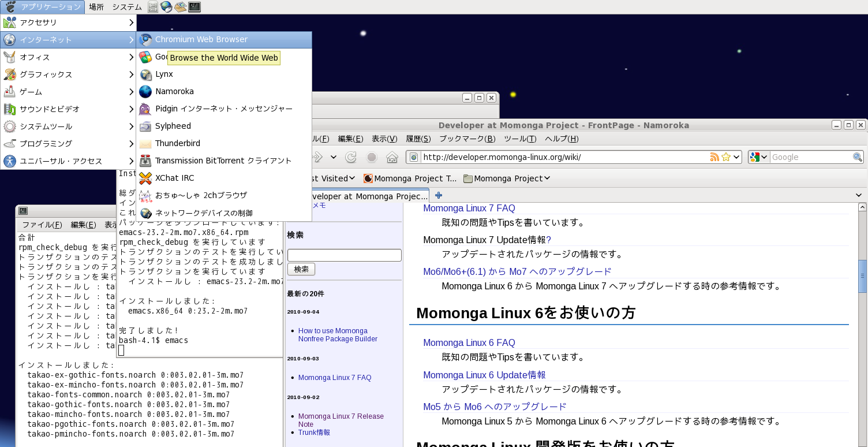This screenshot has width=868, height=447.
Task: Expand the Most Visited bookmarks dropdown
Action: point(351,178)
